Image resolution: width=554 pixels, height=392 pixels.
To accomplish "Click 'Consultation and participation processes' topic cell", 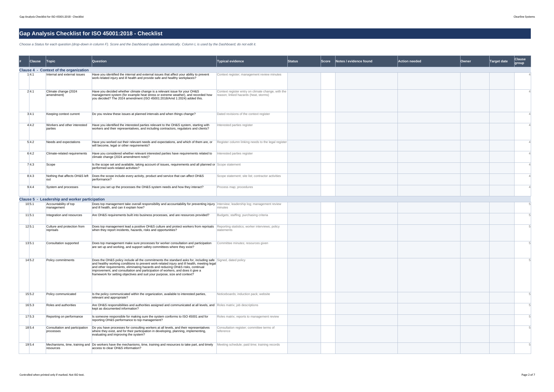I will [69, 334].
